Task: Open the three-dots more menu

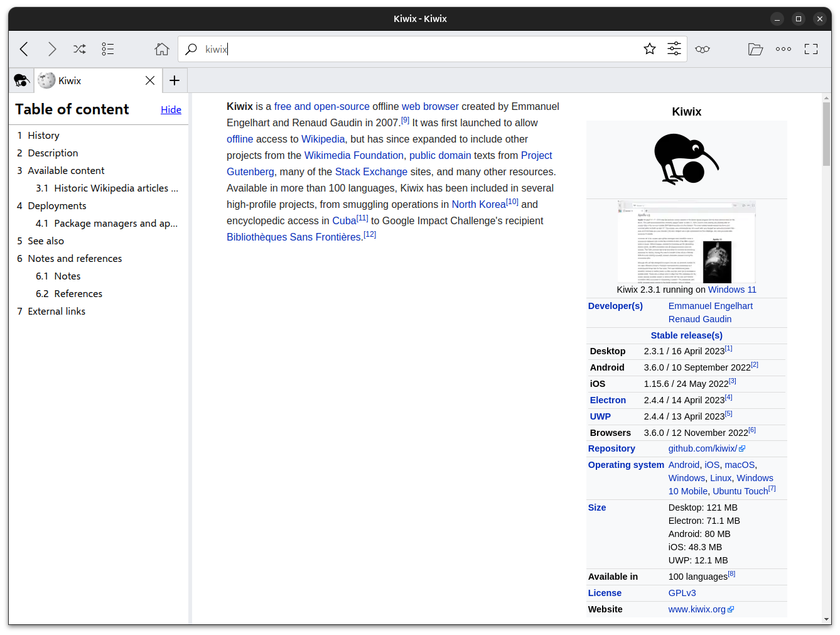Action: 783,49
